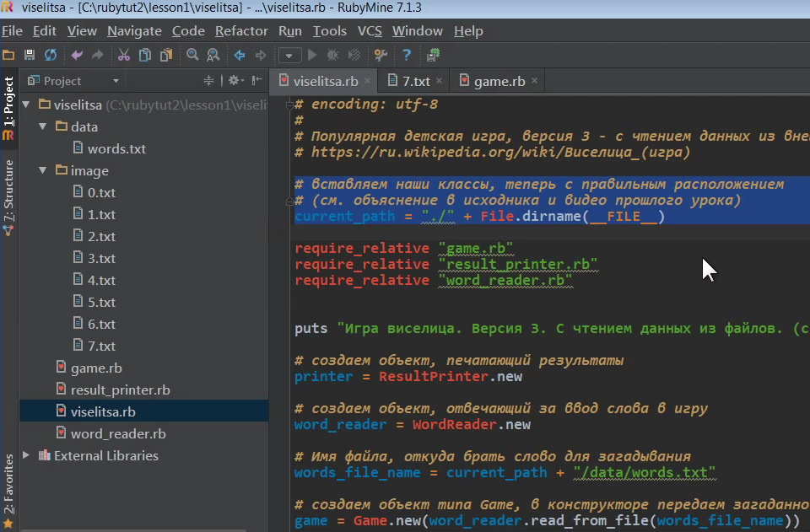Screen dimensions: 810x532
Task: Click the Help question mark icon
Action: [x=407, y=55]
